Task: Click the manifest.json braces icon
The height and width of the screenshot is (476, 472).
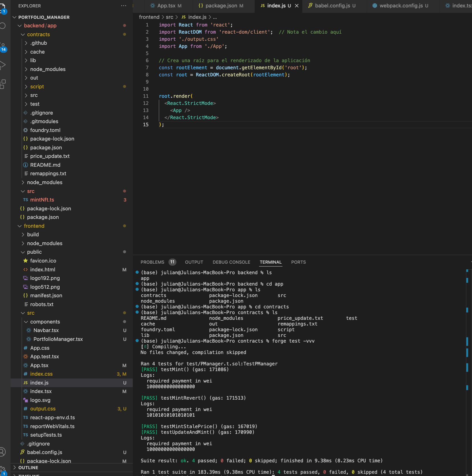Action: 25,296
